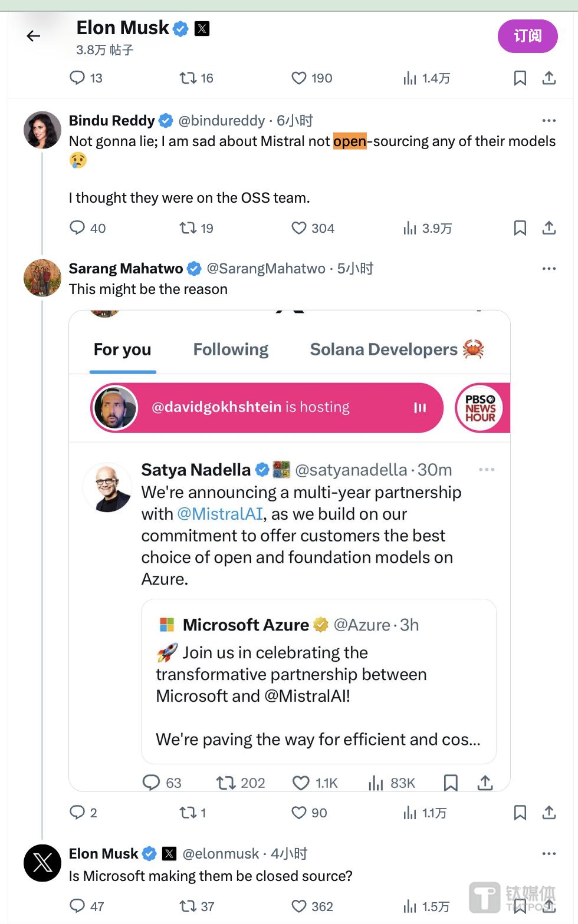Click the top tweet's share icon
The width and height of the screenshot is (578, 924).
pos(549,78)
